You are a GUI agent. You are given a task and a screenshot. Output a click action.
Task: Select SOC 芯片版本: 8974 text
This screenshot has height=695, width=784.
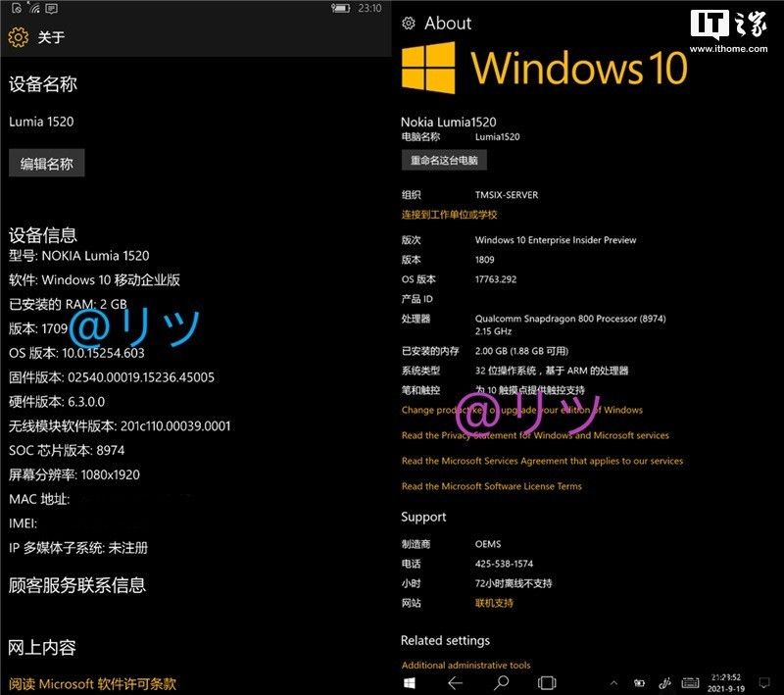point(67,451)
